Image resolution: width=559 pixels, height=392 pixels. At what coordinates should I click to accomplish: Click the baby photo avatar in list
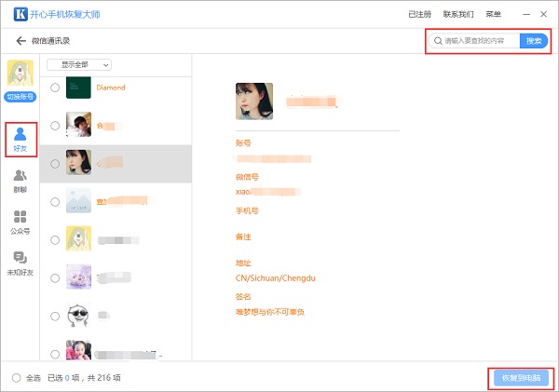pyautogui.click(x=78, y=125)
